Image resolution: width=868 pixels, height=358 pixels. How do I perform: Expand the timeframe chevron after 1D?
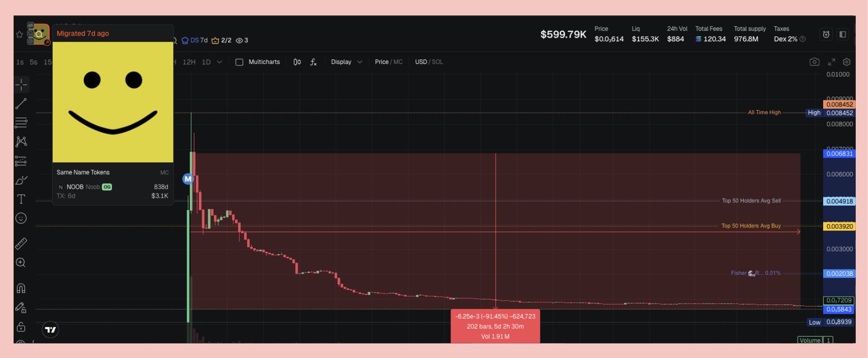tap(219, 62)
